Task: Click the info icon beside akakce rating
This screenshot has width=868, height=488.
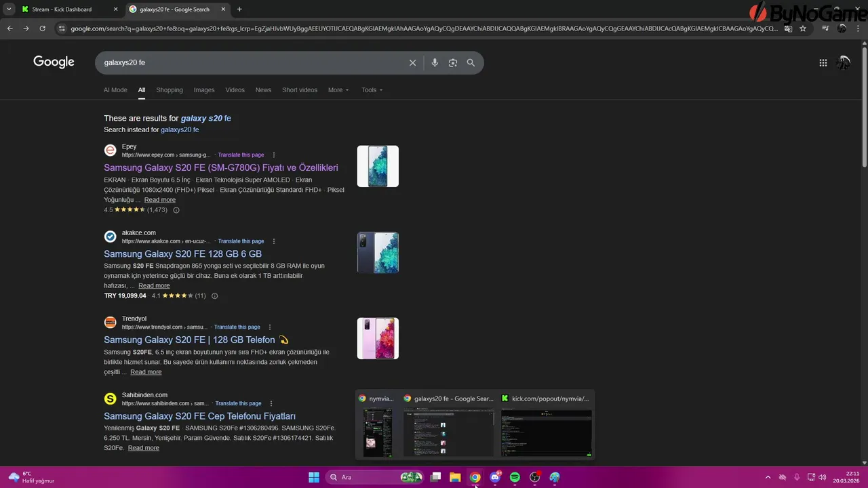Action: click(x=215, y=296)
